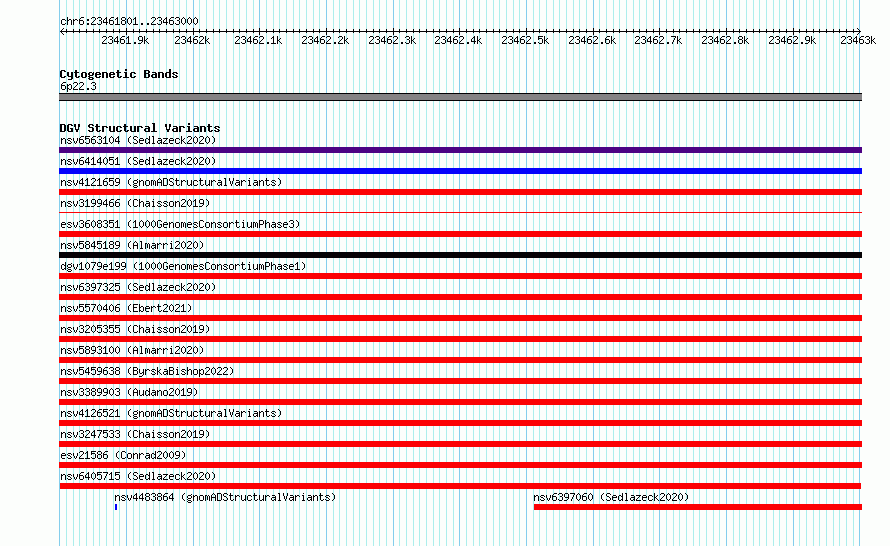Select the dark purple nsv6563104 variant bar
The image size is (890, 546).
[x=460, y=150]
